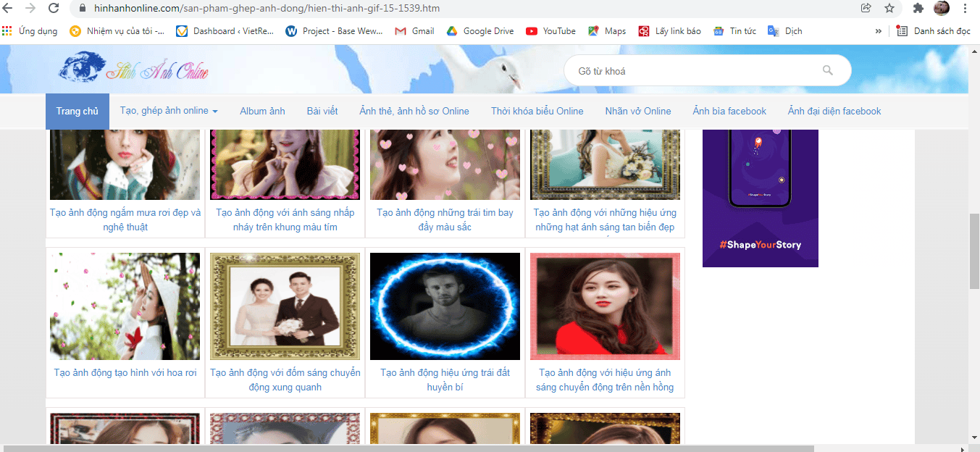Image resolution: width=980 pixels, height=452 pixels.
Task: Click the Hình Ảnh Online site logo
Action: [134, 69]
